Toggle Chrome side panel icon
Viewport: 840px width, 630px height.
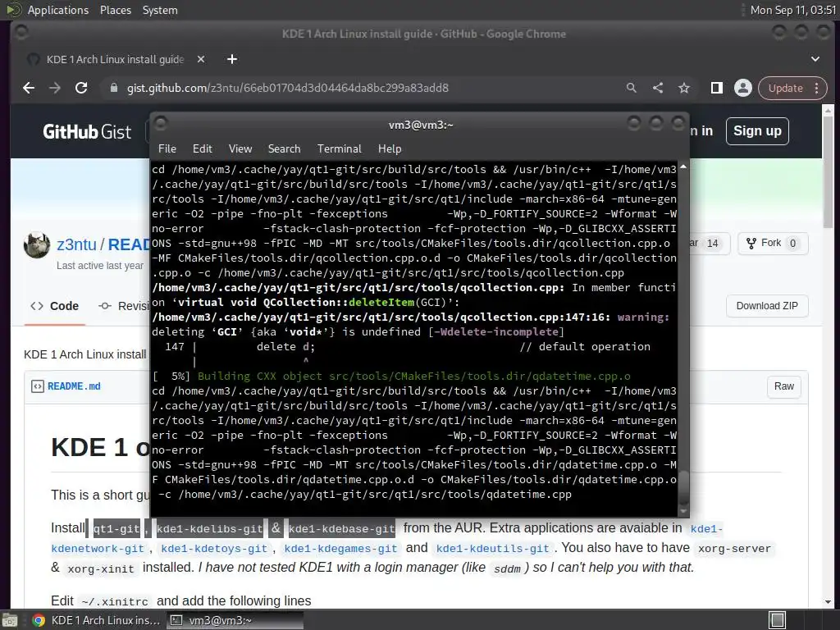(717, 88)
